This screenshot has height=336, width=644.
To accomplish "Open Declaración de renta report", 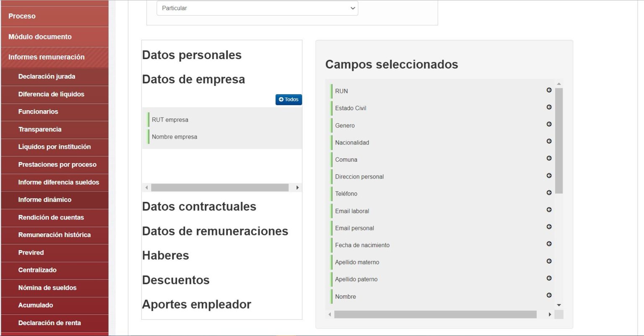I will [55, 323].
